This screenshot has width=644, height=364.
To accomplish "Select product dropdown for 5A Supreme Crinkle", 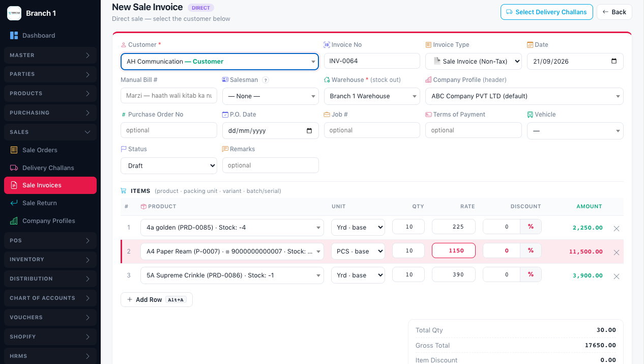I will tap(232, 275).
